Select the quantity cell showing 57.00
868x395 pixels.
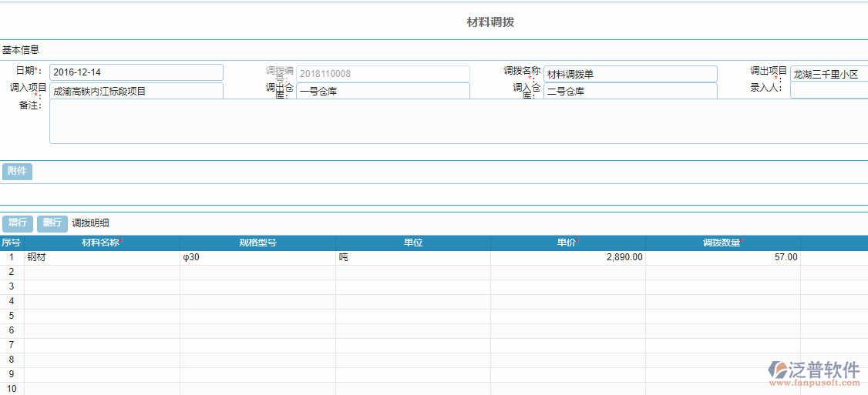coord(722,257)
